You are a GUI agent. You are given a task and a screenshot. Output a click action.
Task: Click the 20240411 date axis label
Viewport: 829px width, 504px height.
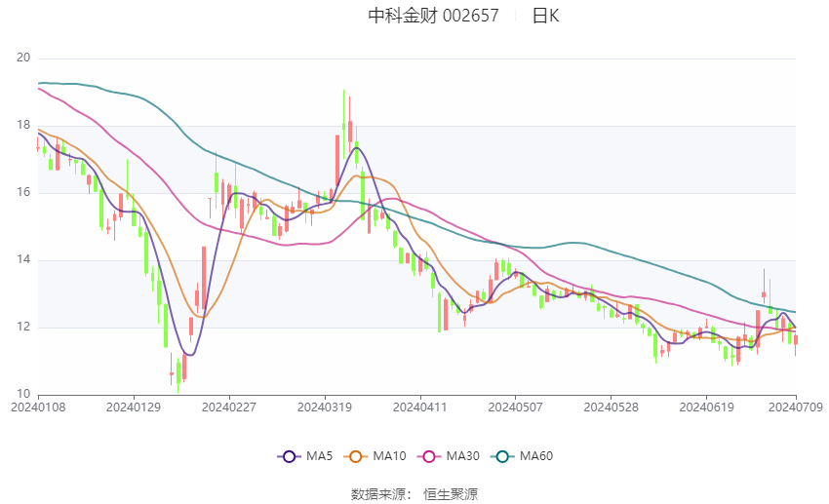click(x=419, y=407)
